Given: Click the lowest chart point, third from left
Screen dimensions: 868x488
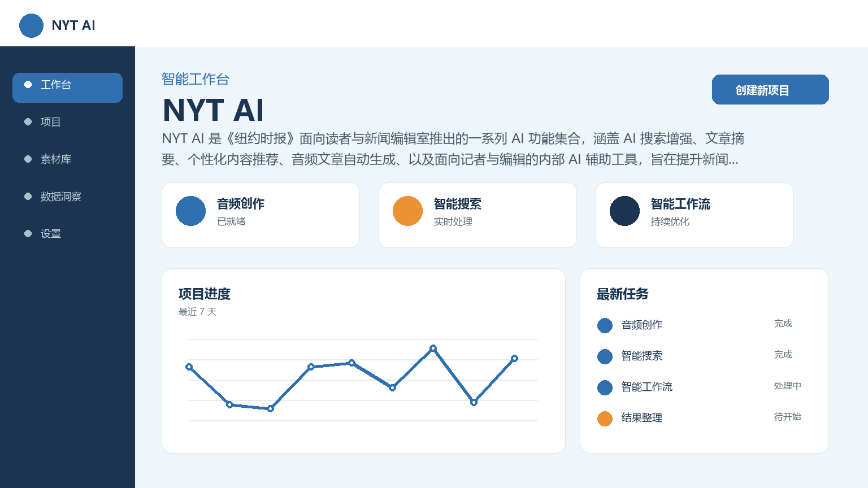Looking at the screenshot, I should point(270,408).
